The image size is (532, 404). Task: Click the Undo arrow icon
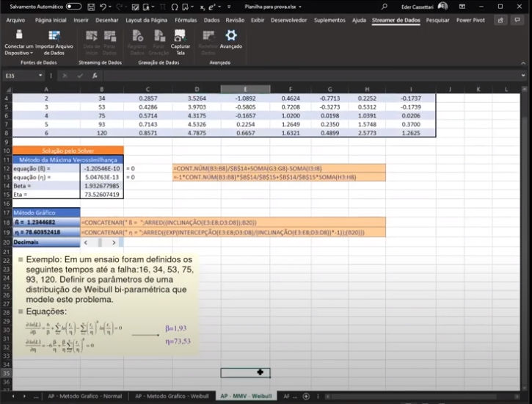(x=103, y=7)
